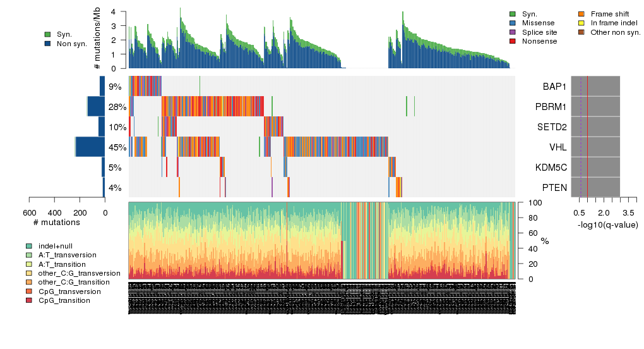Screen dimensions: 644x349
Task: Click the A:T_transversion legend swatch
Action: [29, 255]
